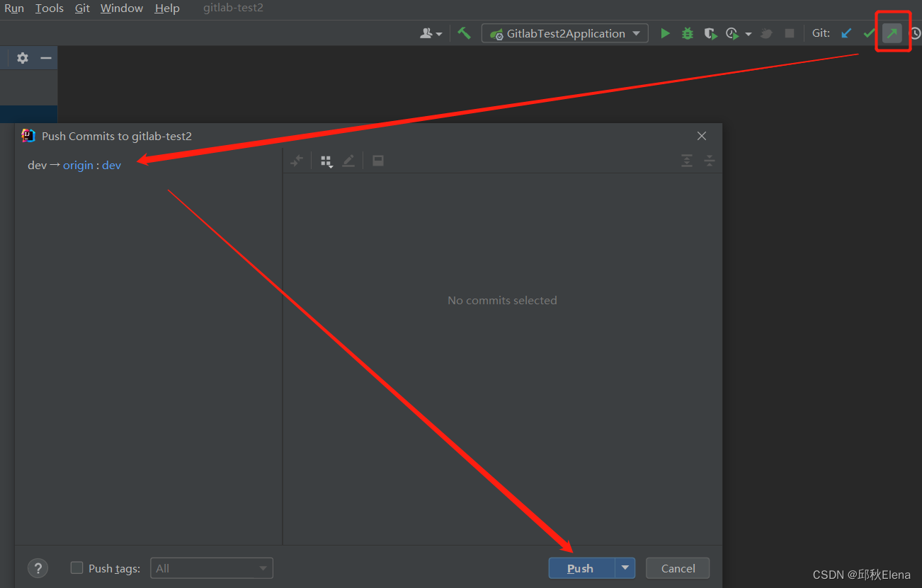
Task: Click the Cancel button
Action: coord(678,568)
